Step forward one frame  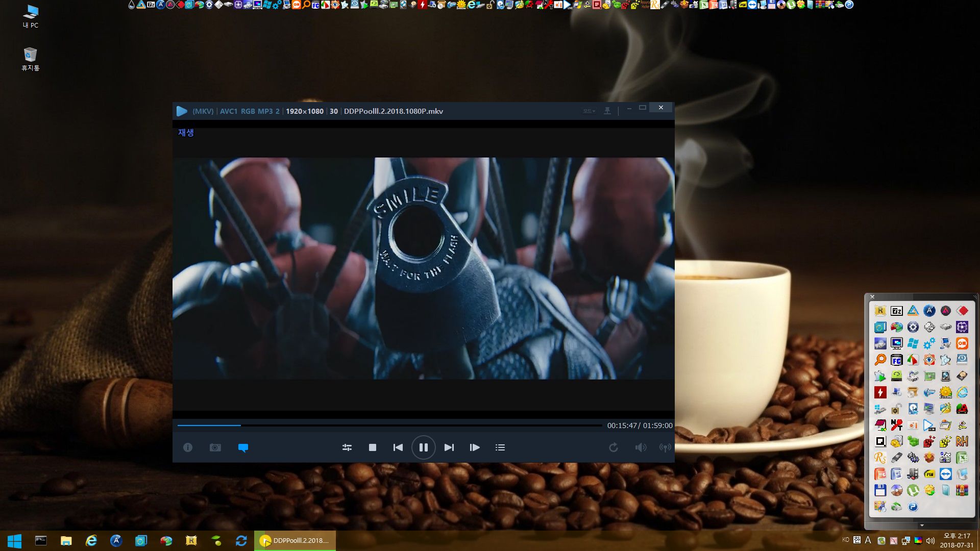(x=475, y=447)
